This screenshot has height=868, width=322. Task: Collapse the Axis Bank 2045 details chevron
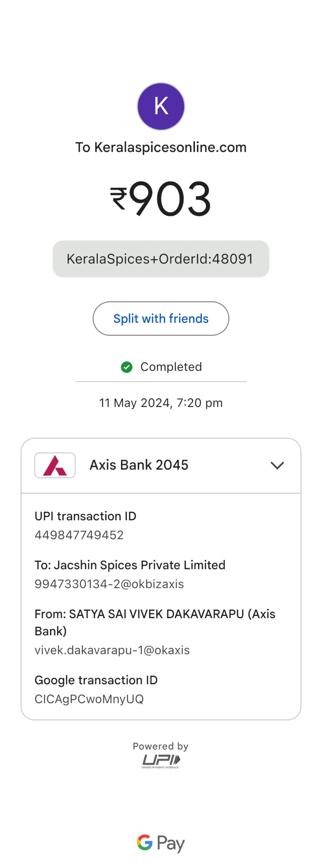pyautogui.click(x=277, y=465)
